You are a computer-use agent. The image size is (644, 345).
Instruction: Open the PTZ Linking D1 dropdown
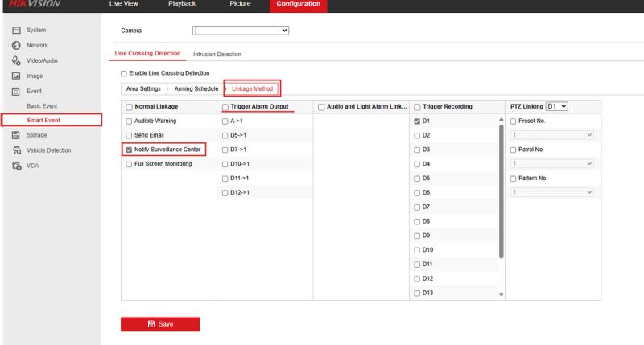556,106
